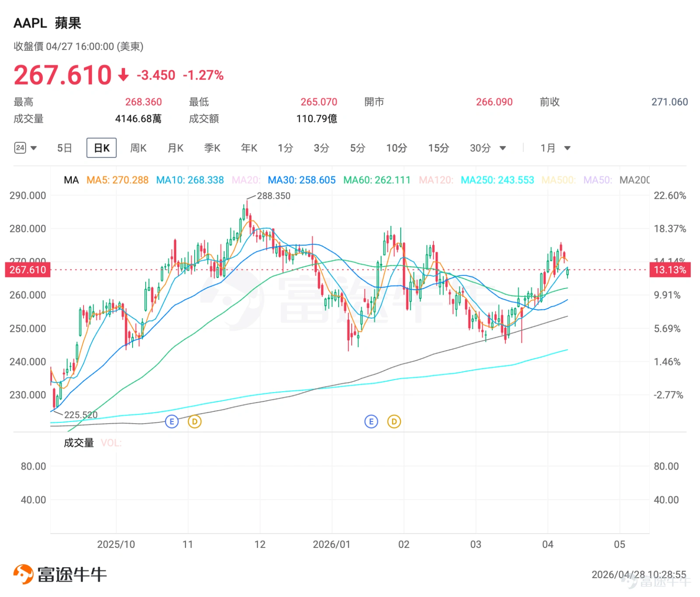Click the Futu bull logo icon
The width and height of the screenshot is (700, 597).
click(23, 574)
